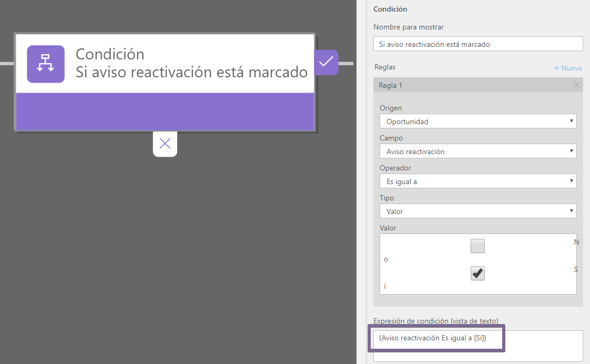The height and width of the screenshot is (364, 590).
Task: Click the purple branch icon on the Condición block
Action: (x=45, y=64)
